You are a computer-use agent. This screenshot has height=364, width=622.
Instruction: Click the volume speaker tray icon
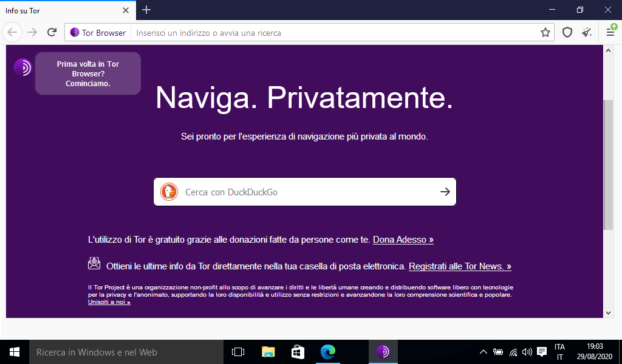527,352
